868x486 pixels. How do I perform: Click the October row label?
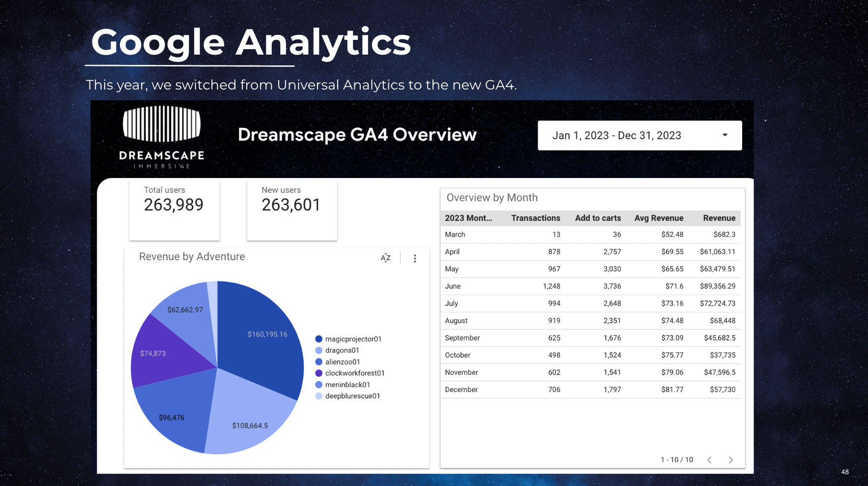[x=458, y=355]
